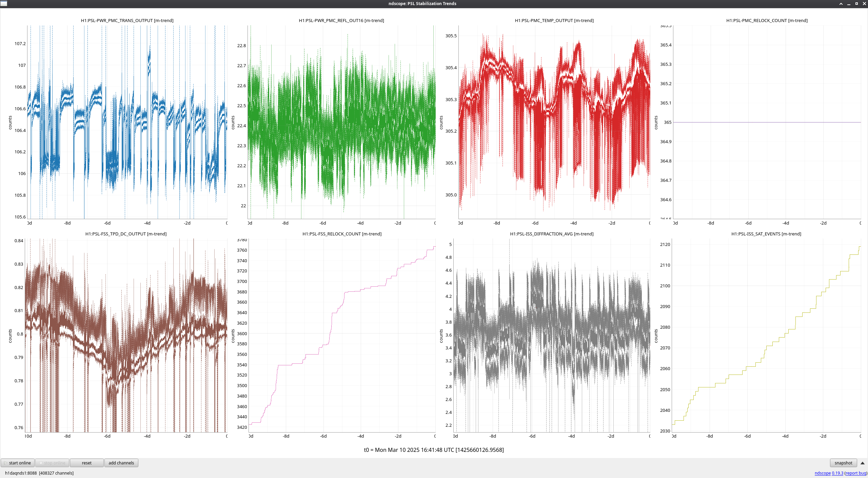Click the -4d x-axis tick under PMC_TEMP plot
This screenshot has height=478, width=868.
pyautogui.click(x=573, y=223)
